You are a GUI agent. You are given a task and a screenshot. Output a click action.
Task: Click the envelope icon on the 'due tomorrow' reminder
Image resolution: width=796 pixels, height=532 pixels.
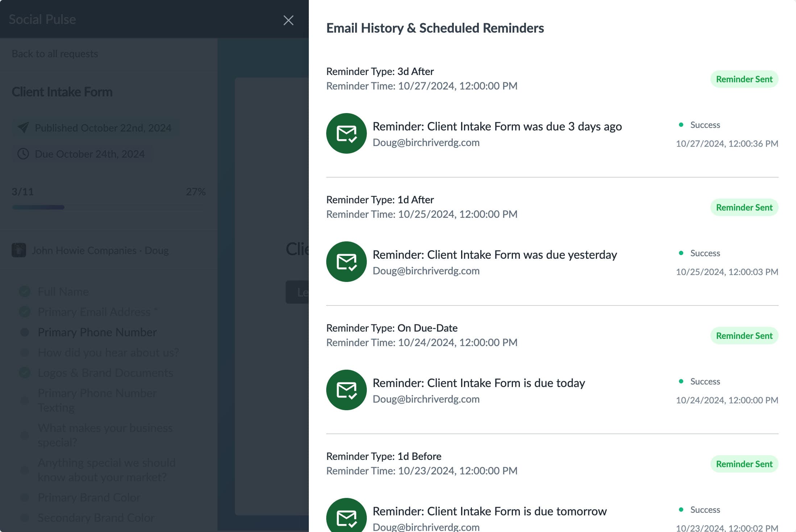click(x=346, y=517)
